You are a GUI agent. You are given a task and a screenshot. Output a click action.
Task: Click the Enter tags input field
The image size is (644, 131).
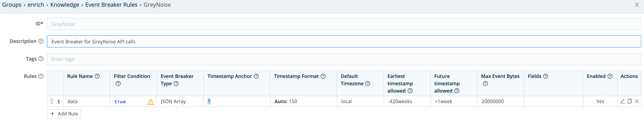344,59
